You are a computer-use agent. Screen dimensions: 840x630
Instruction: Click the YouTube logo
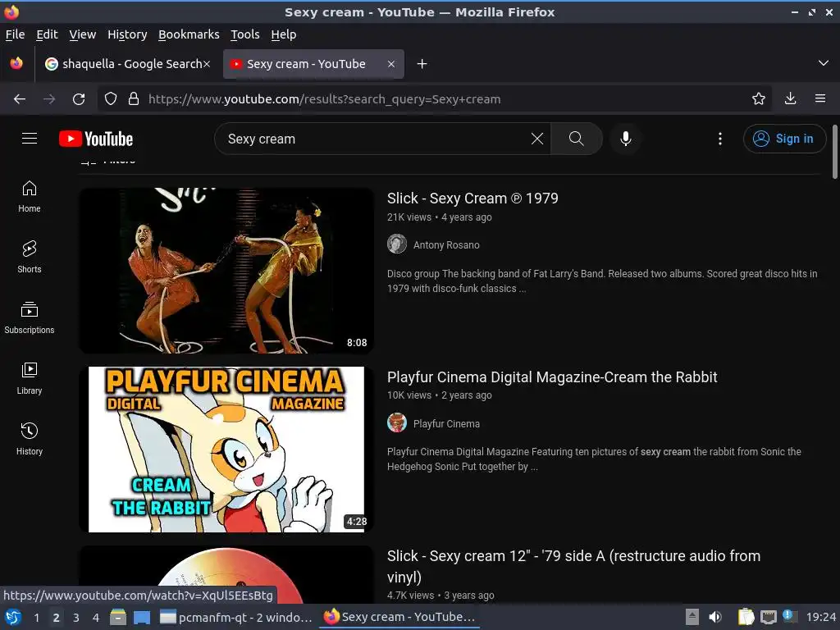[x=96, y=139]
